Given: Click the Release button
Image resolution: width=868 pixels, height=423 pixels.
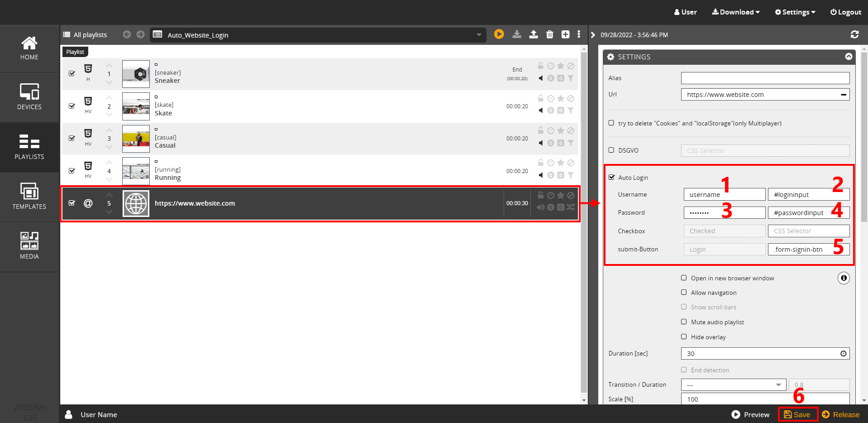Looking at the screenshot, I should pos(841,414).
